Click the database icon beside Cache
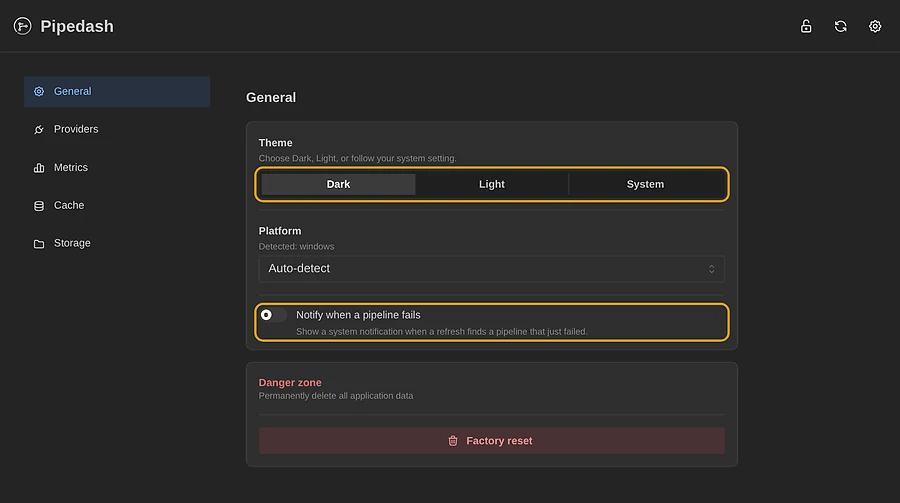 (x=39, y=206)
